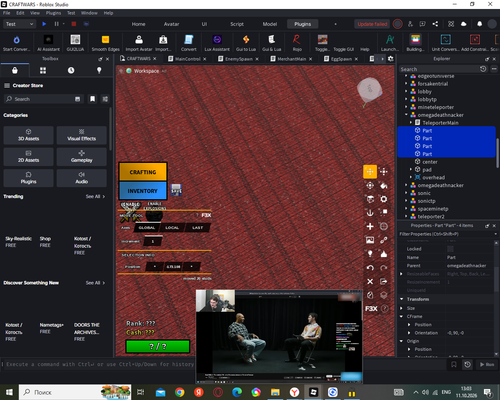The image size is (500, 400).
Task: Click the view selector cube gizmo
Action: (x=369, y=89)
